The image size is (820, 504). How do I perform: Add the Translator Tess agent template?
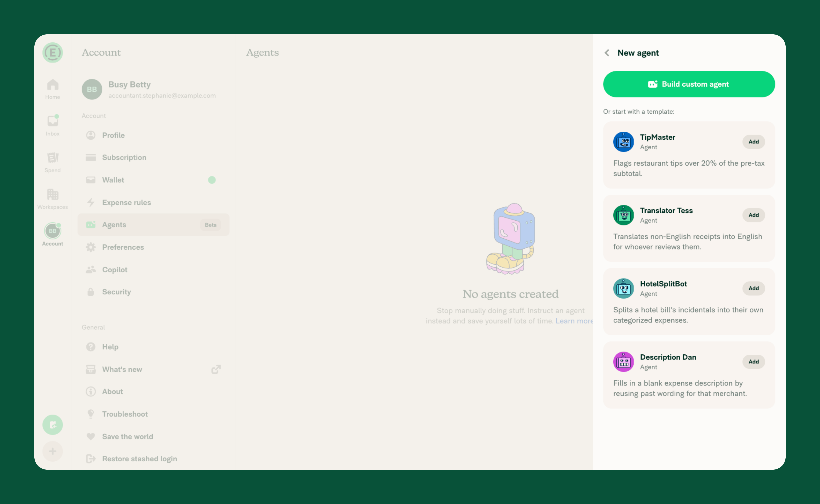coord(753,215)
